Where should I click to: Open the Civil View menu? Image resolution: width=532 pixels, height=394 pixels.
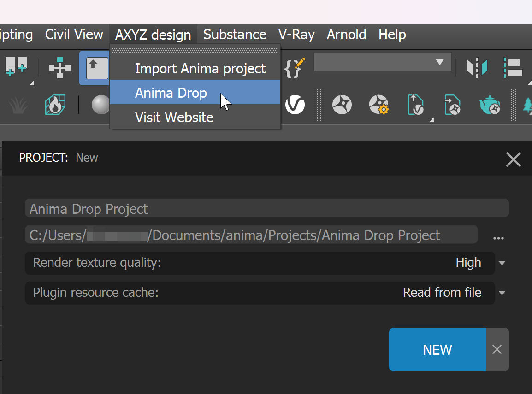pyautogui.click(x=74, y=35)
